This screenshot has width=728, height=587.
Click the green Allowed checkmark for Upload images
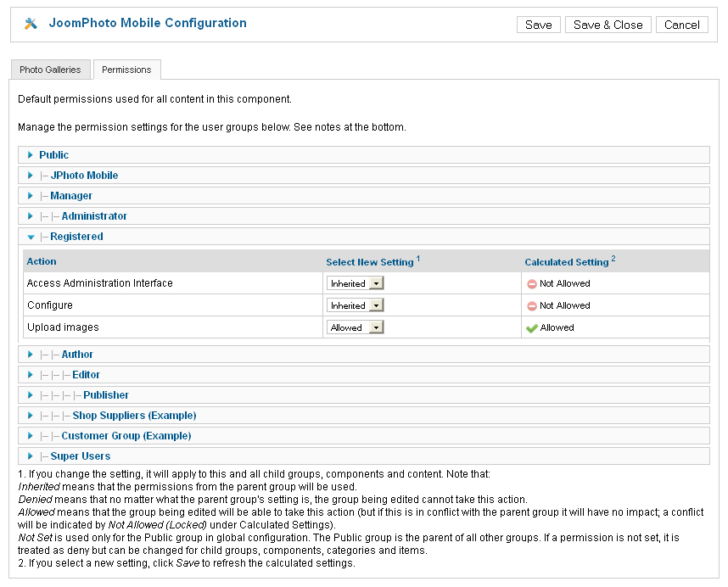point(532,328)
